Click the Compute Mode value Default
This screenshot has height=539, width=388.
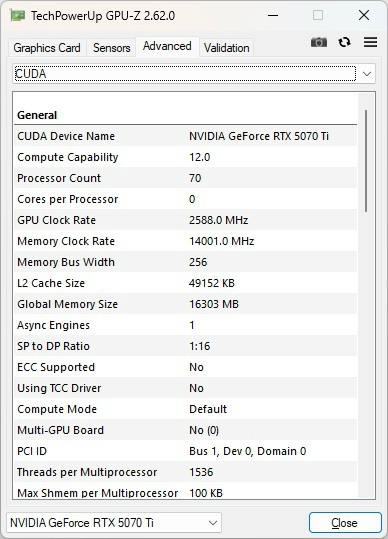tap(208, 409)
